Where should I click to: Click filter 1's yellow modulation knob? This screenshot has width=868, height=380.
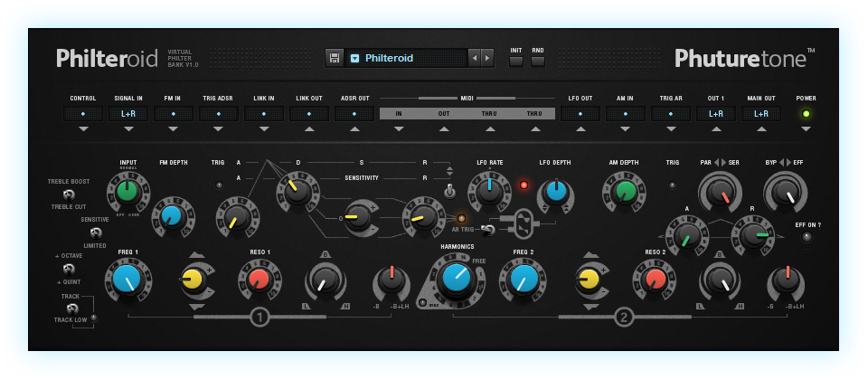point(193,279)
